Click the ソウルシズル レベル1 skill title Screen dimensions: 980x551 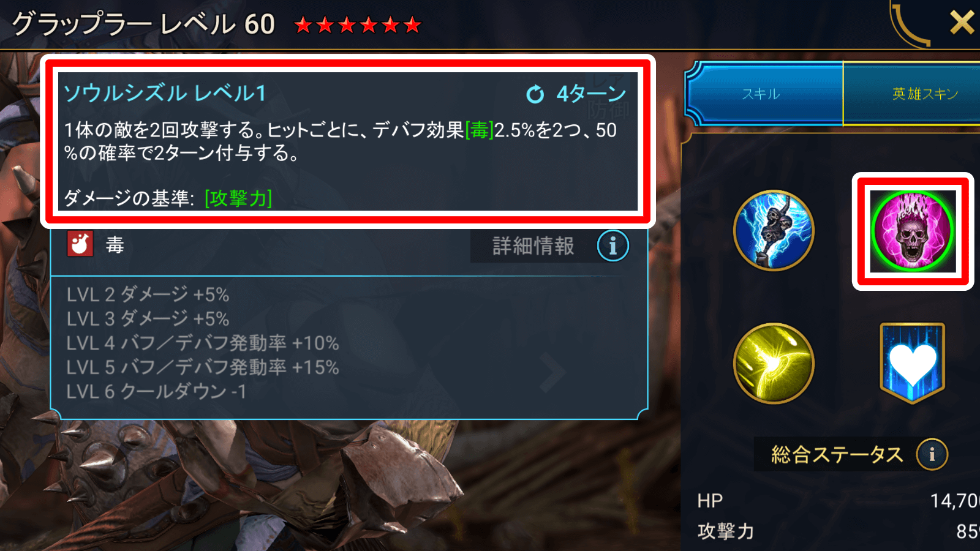pos(165,93)
